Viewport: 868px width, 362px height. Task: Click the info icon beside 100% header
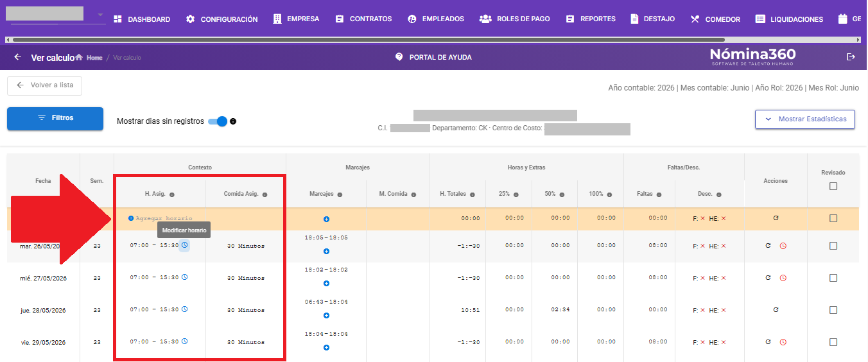610,194
